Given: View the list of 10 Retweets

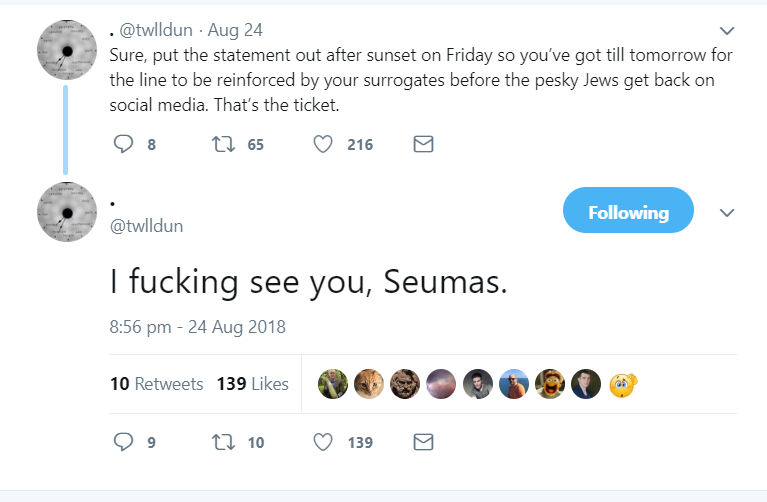Looking at the screenshot, I should pyautogui.click(x=156, y=384).
